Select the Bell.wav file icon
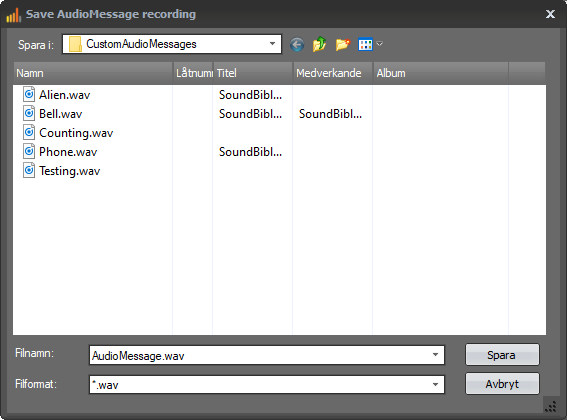The image size is (567, 420). pos(29,114)
